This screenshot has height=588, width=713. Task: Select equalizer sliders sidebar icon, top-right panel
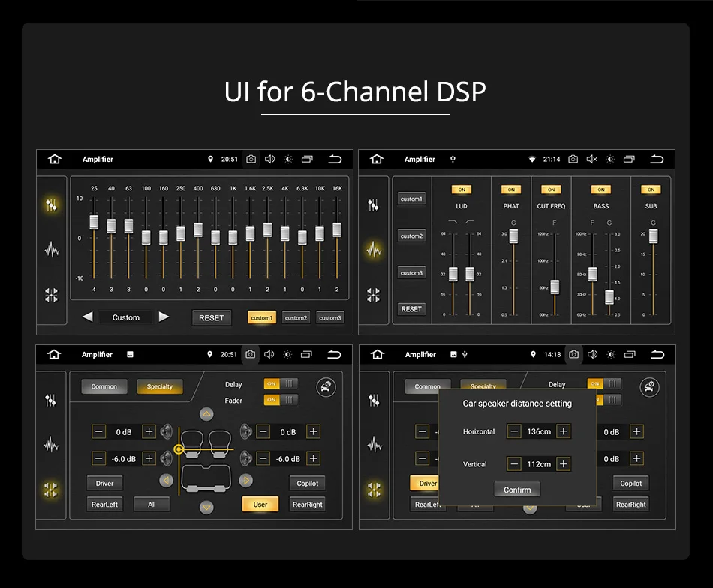pyautogui.click(x=373, y=205)
